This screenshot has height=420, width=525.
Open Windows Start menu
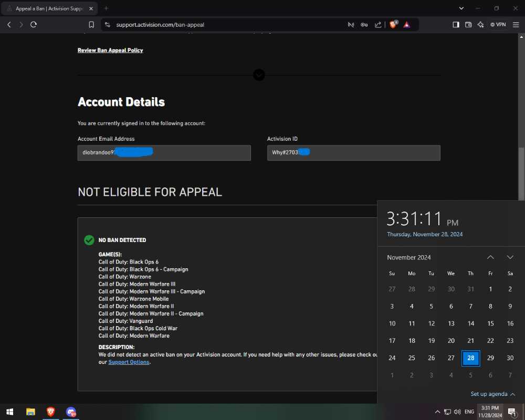(x=9, y=412)
